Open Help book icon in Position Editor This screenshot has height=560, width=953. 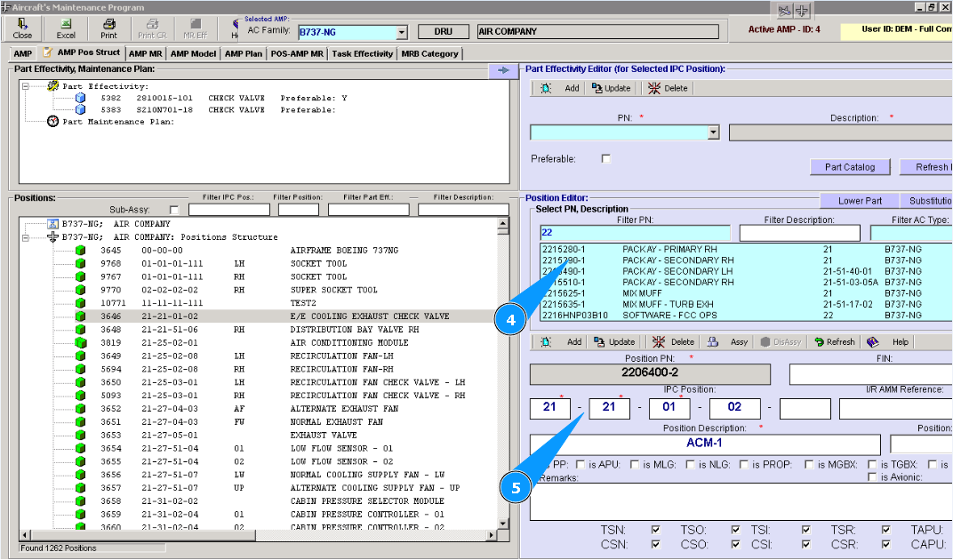[x=873, y=341]
